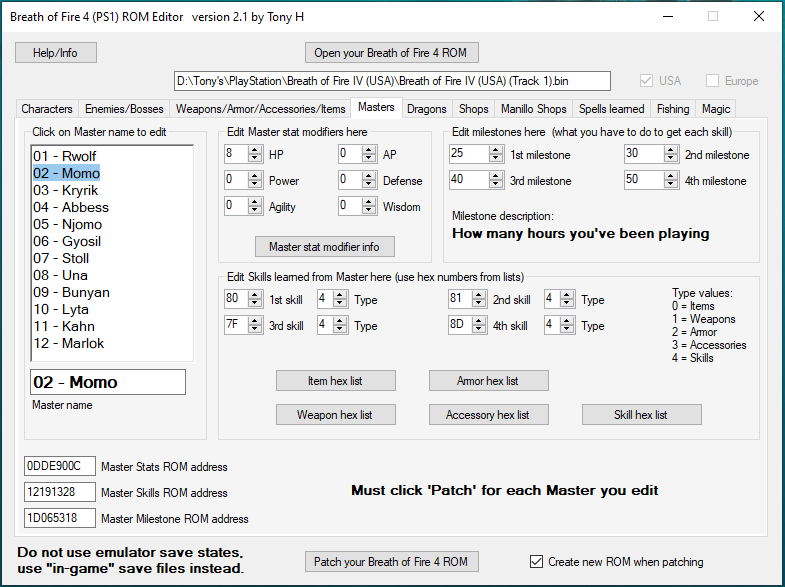The width and height of the screenshot is (785, 587).
Task: Decrease the 2nd milestone value
Action: pos(671,158)
